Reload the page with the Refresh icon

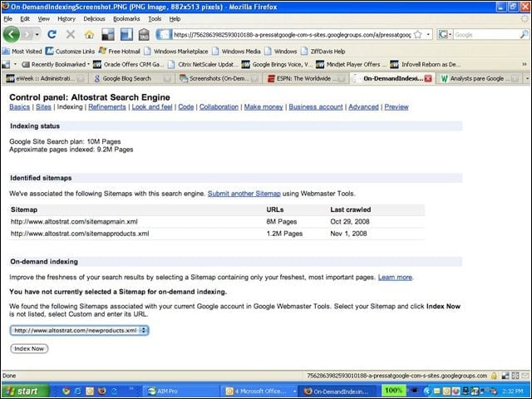[52, 34]
